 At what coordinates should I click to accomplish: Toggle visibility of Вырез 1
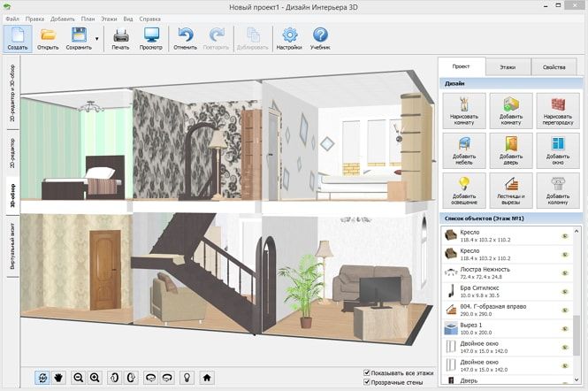point(565,329)
